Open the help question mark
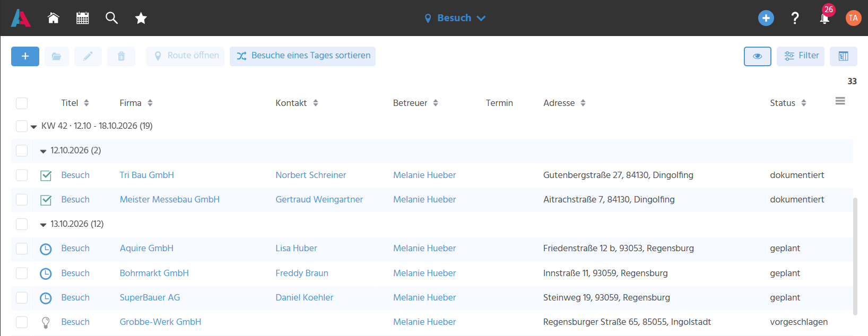The height and width of the screenshot is (336, 868). pos(795,18)
